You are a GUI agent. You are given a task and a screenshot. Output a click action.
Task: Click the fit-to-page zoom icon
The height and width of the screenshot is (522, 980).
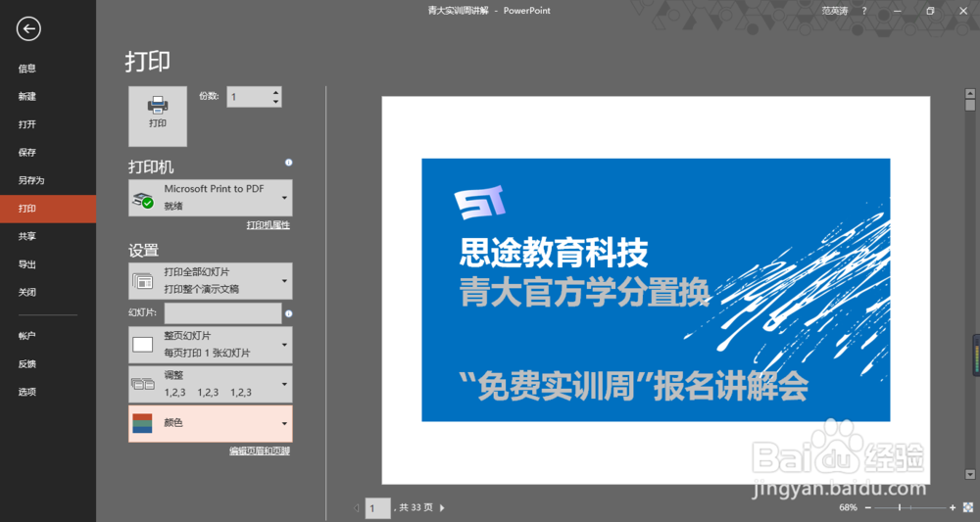[x=968, y=507]
